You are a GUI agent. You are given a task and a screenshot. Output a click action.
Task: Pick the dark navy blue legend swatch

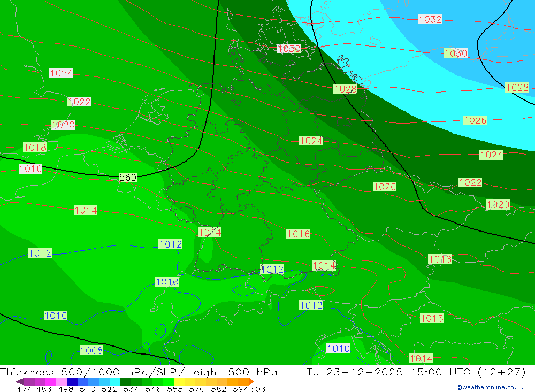point(72,381)
